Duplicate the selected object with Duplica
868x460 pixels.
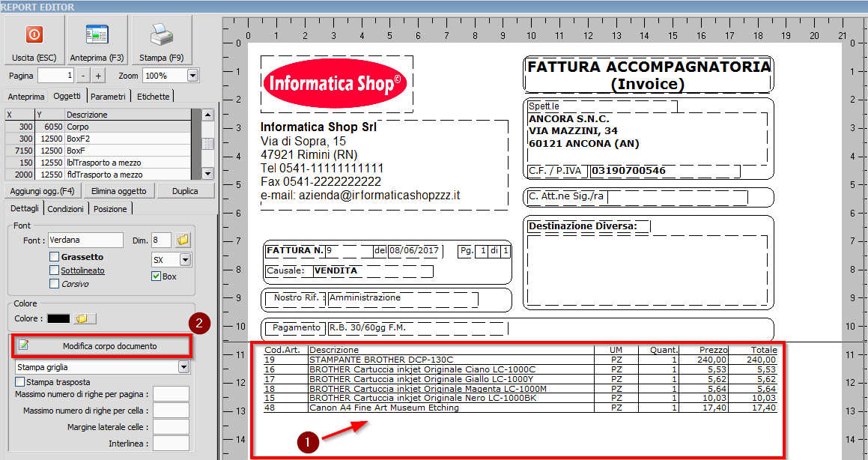click(x=186, y=191)
